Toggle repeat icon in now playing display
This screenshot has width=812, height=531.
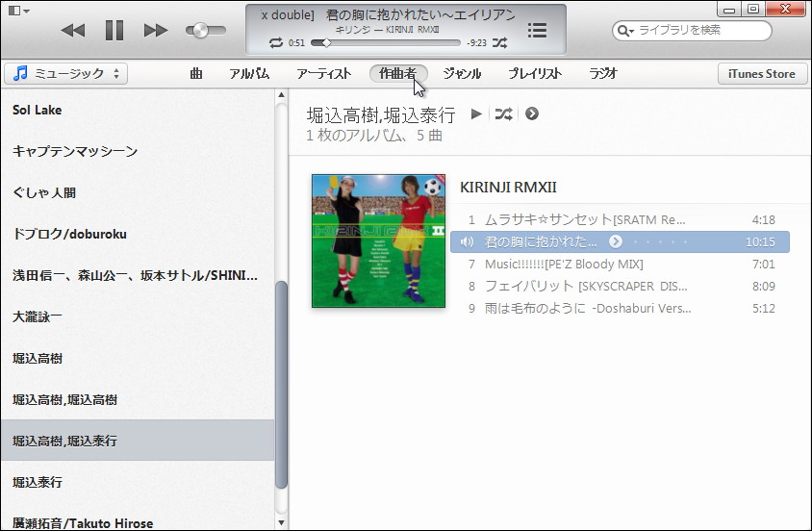tap(276, 43)
